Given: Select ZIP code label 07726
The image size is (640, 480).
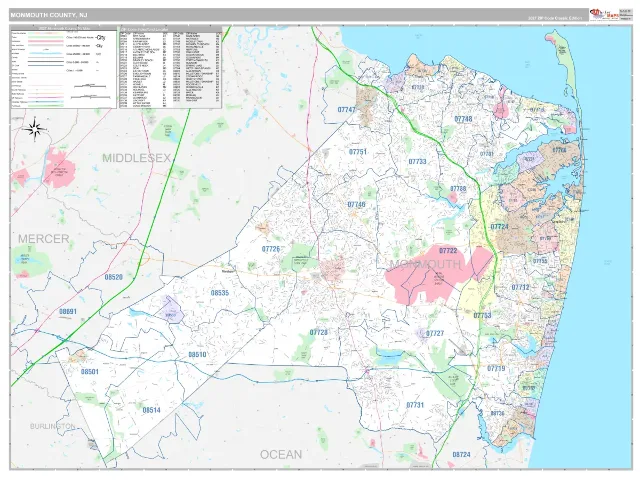Looking at the screenshot, I should point(271,249).
